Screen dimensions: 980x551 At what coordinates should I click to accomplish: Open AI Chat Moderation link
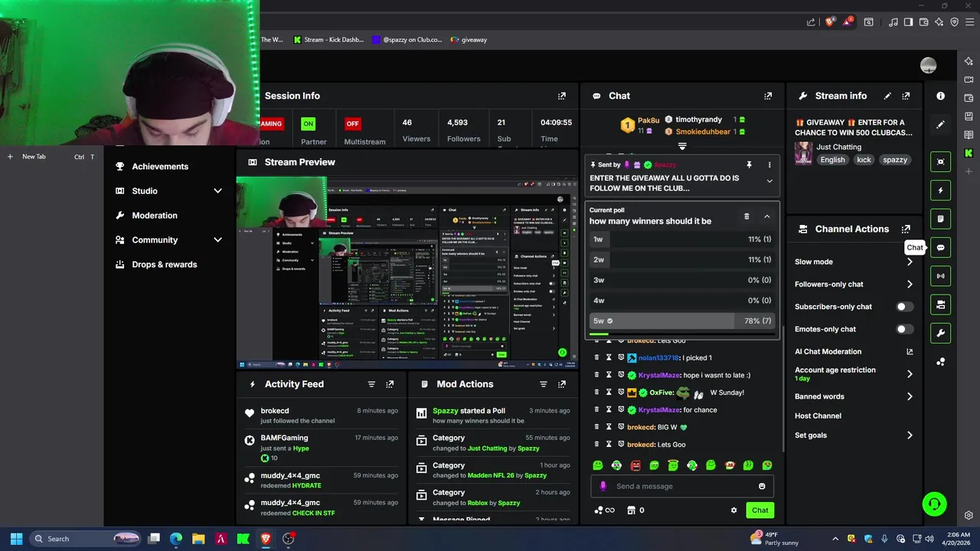pos(854,351)
